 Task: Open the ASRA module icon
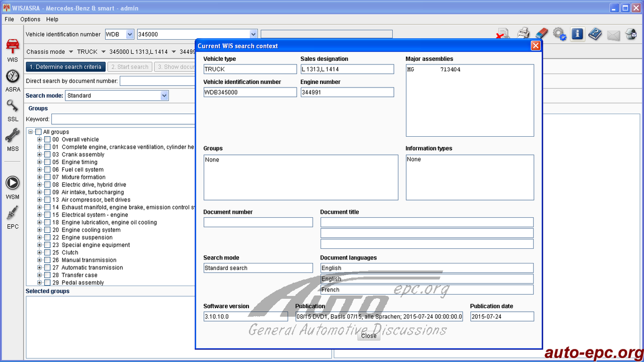[x=13, y=80]
